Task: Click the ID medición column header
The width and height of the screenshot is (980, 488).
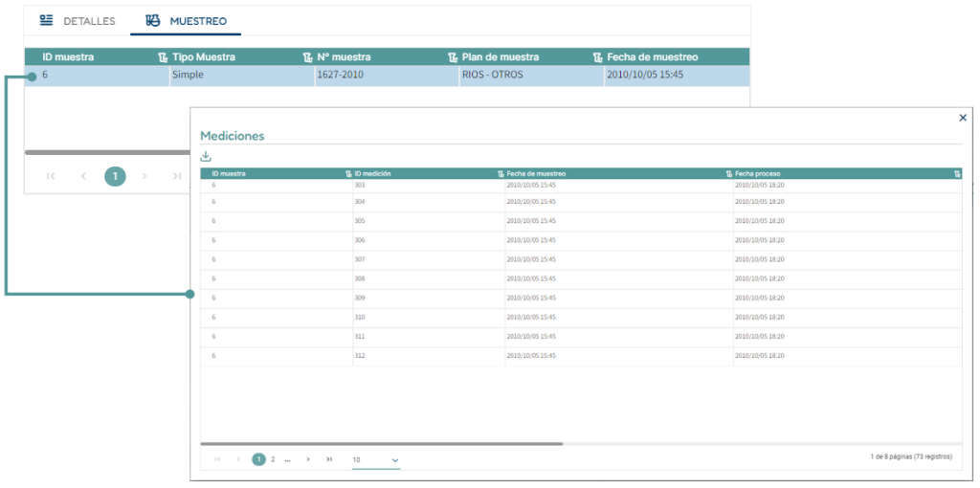Action: pos(372,174)
